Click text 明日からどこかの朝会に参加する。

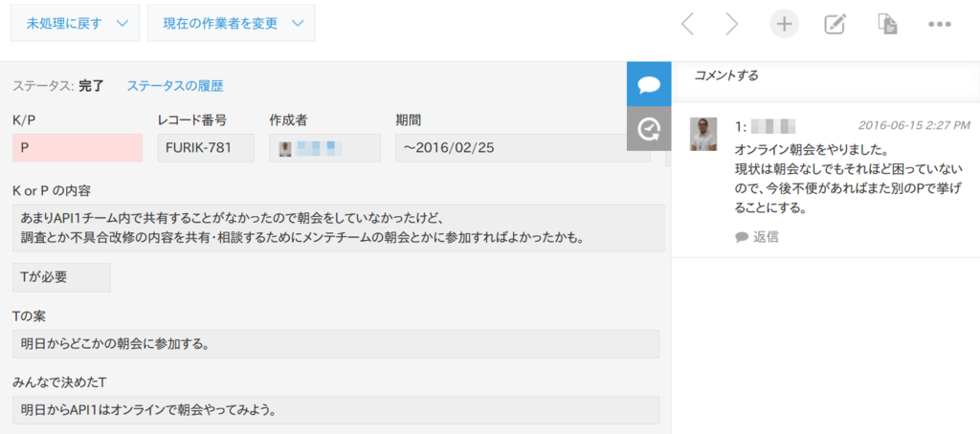pyautogui.click(x=115, y=344)
